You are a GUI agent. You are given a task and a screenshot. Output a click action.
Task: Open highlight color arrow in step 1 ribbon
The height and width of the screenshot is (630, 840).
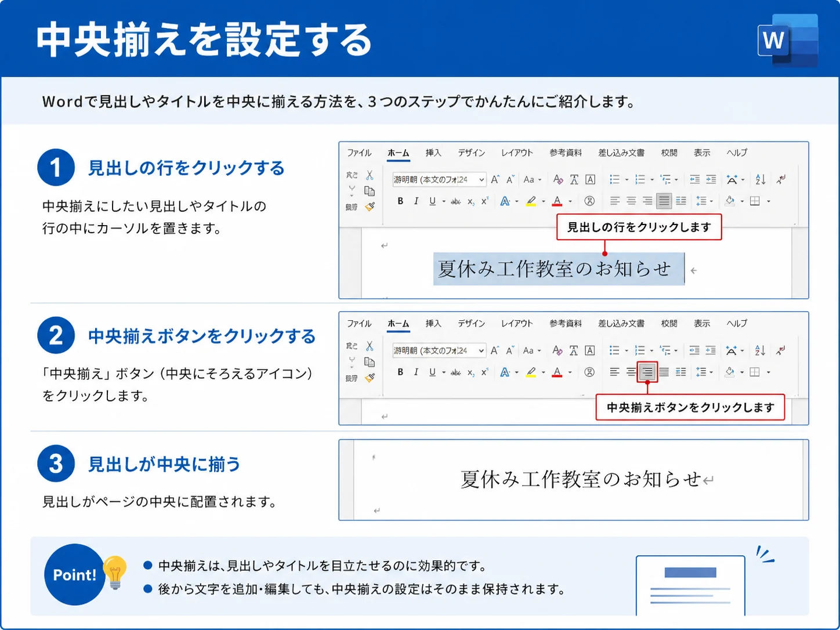click(x=544, y=202)
